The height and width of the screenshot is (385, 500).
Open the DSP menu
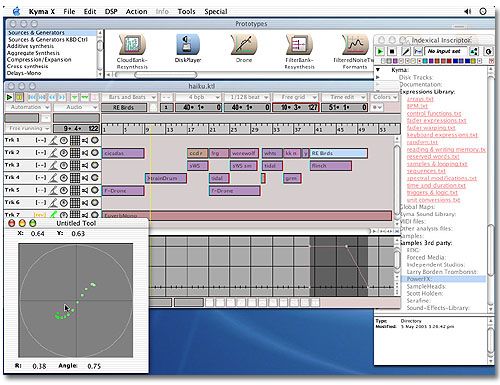(111, 11)
